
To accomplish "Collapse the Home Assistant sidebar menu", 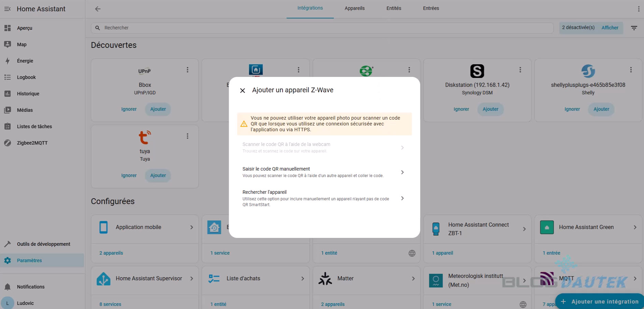I will 8,9.
